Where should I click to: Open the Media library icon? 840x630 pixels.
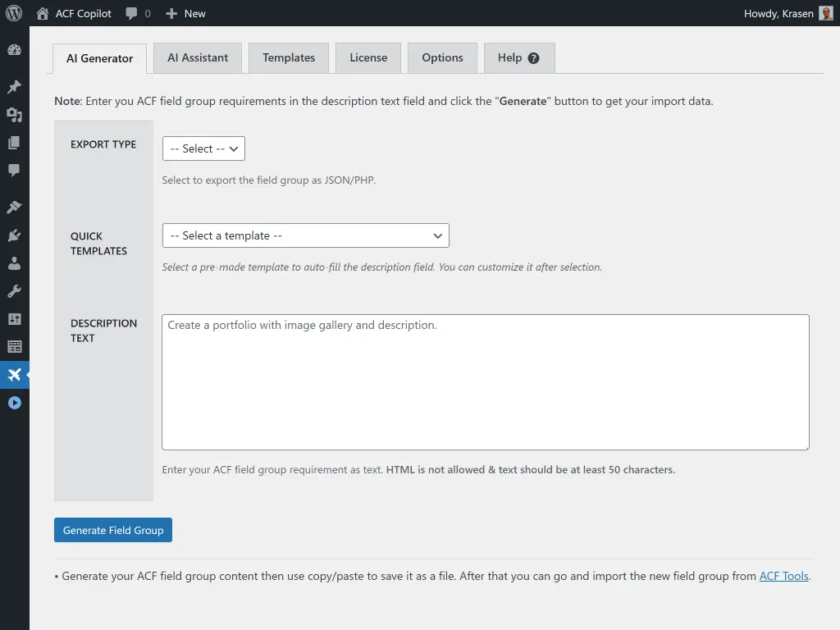14,115
